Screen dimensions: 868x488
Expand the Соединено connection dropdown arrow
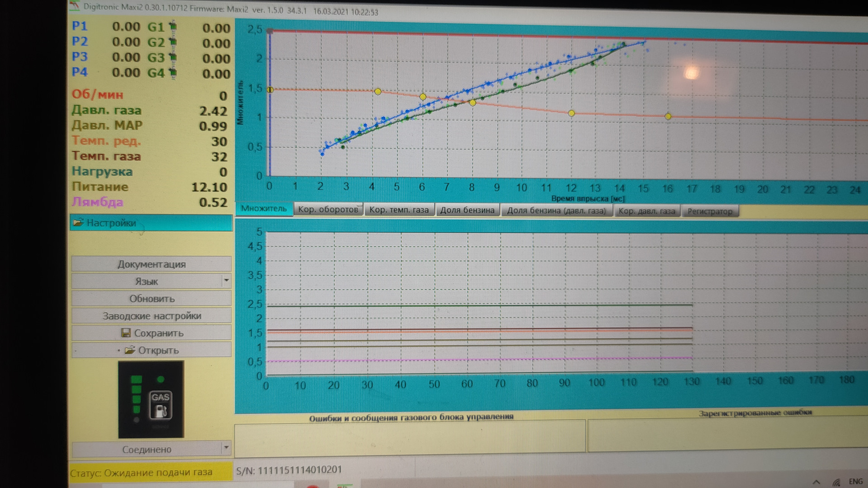226,449
